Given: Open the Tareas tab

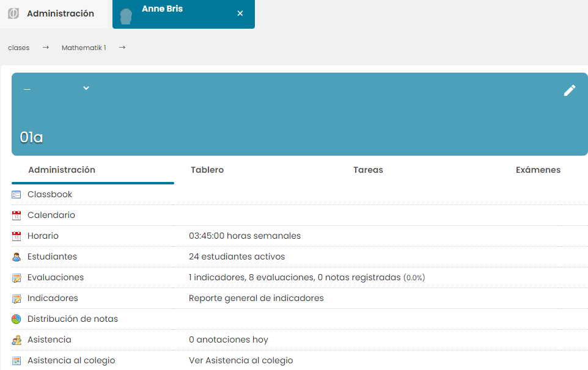Looking at the screenshot, I should pyautogui.click(x=368, y=170).
